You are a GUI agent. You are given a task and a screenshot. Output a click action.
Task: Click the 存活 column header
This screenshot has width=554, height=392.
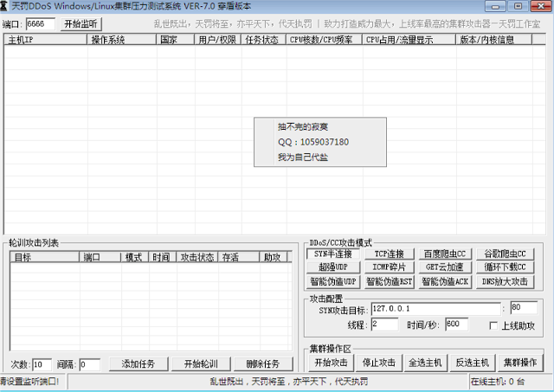click(239, 257)
